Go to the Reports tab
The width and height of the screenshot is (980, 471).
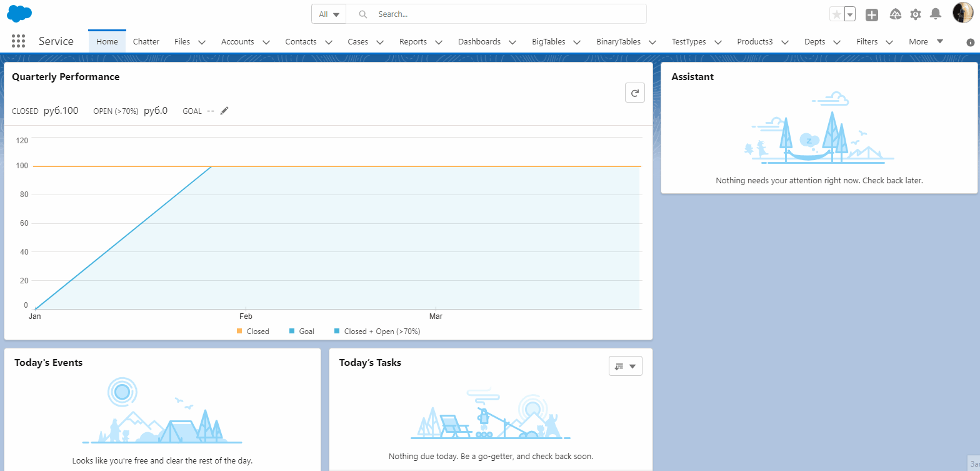point(412,42)
